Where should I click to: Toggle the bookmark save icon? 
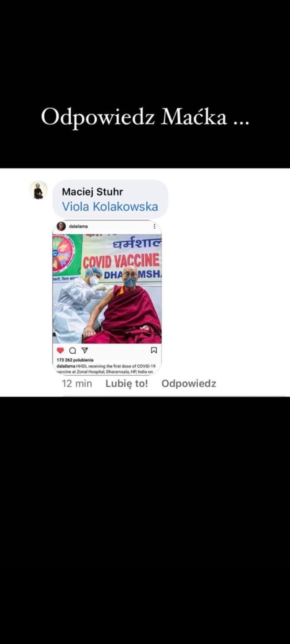(154, 351)
